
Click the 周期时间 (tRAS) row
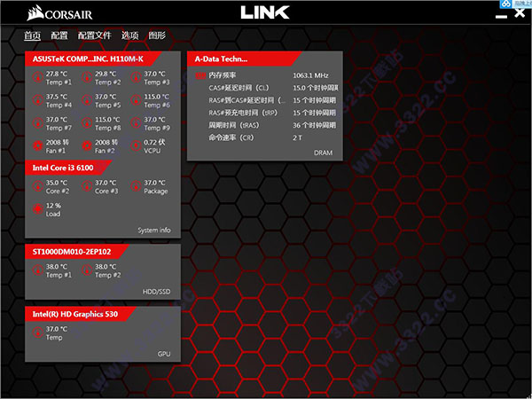272,125
